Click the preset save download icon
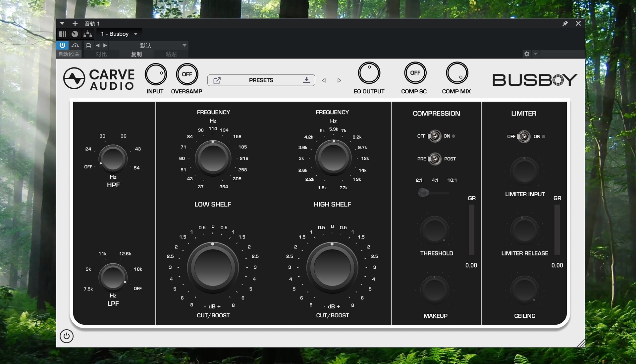 point(306,80)
